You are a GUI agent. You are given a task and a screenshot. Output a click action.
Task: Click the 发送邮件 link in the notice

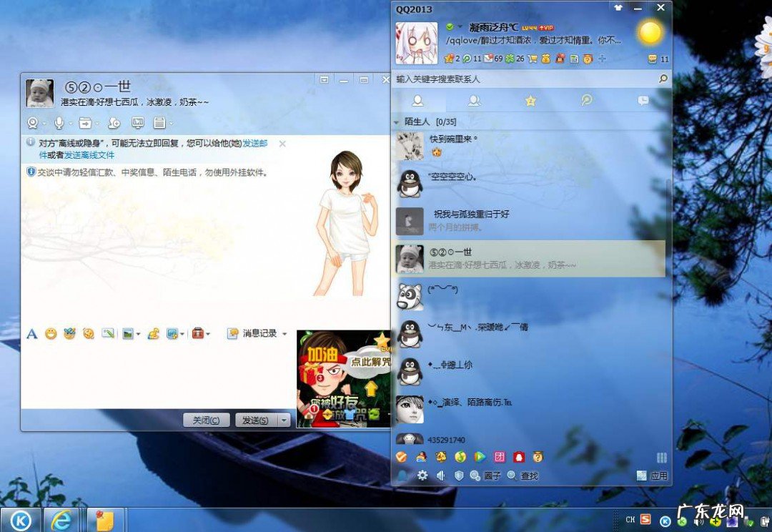pos(256,142)
